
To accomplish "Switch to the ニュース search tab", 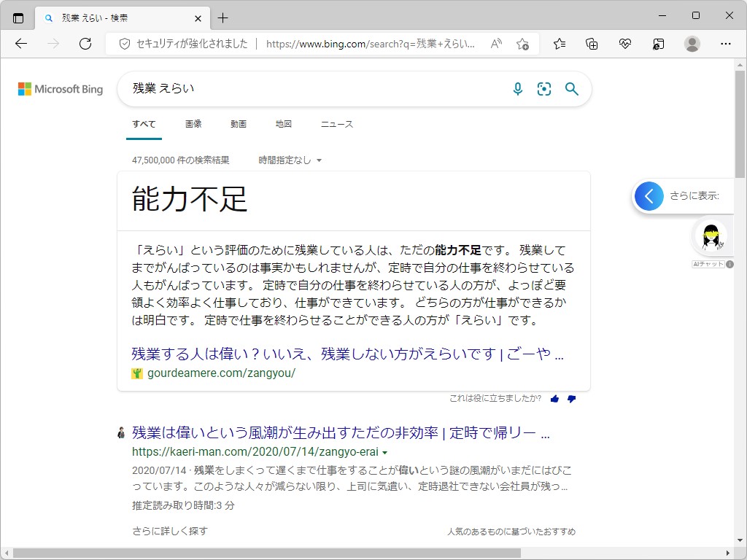I will [336, 123].
